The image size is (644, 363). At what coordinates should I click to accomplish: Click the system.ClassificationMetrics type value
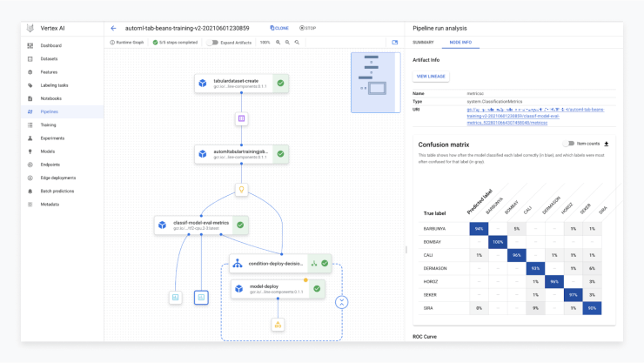pyautogui.click(x=494, y=102)
